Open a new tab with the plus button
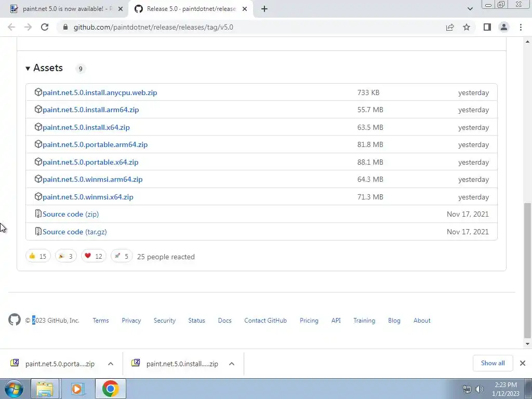Screen dimensions: 532x399 [264, 9]
